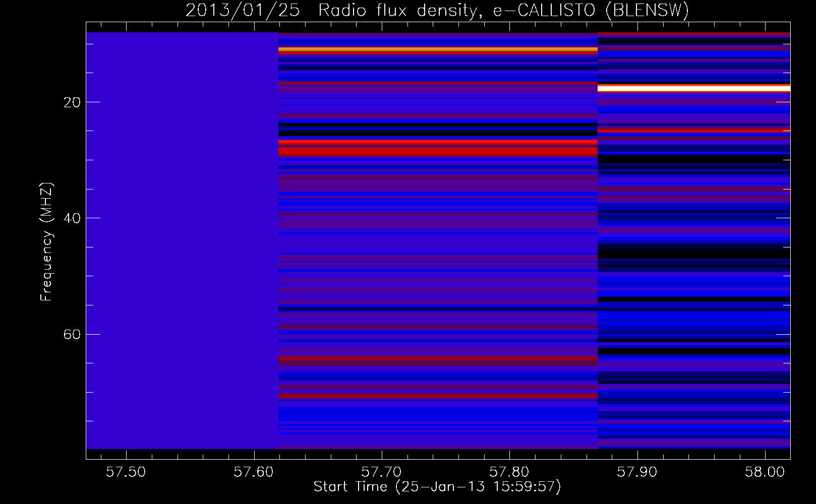Click the yellow-orange band near 11 MHz
816x504 pixels.
click(438, 50)
